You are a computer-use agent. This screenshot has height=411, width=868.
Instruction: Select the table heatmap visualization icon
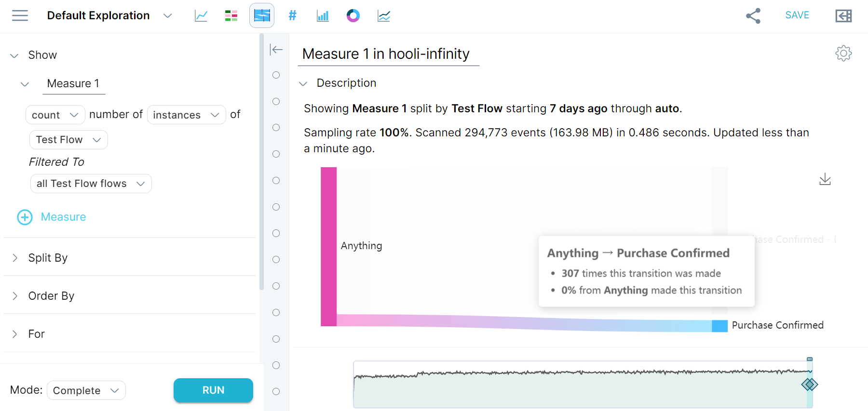pyautogui.click(x=231, y=15)
